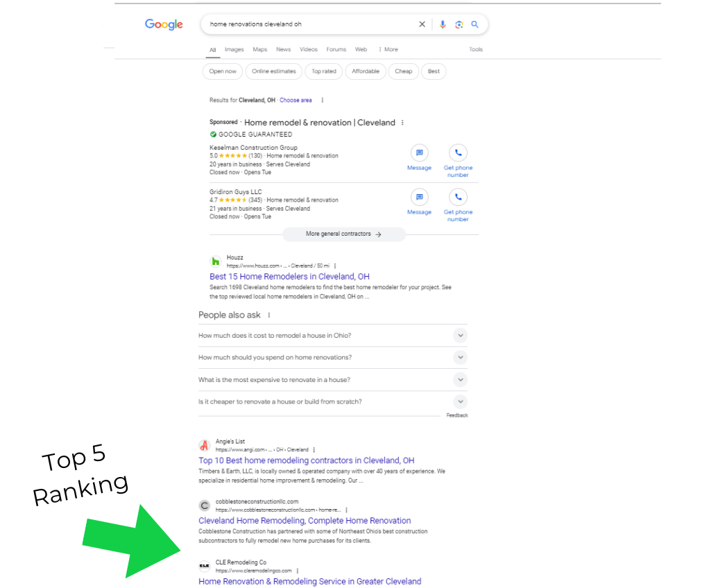Clear the search query with X
This screenshot has width=709, height=588.
pyautogui.click(x=422, y=24)
